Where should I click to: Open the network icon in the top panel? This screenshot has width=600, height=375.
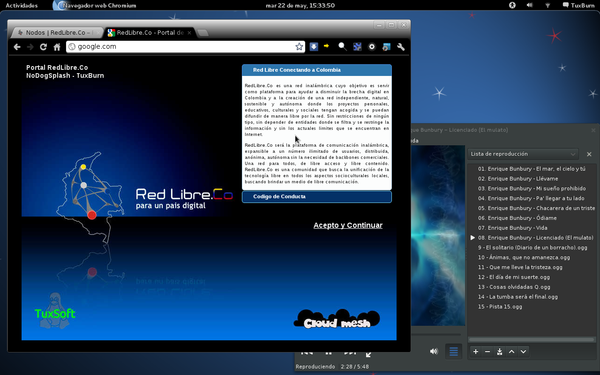[548, 5]
